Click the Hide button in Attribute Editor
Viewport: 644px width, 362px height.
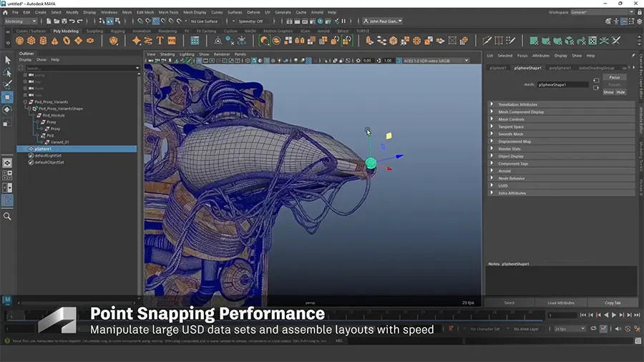[620, 92]
